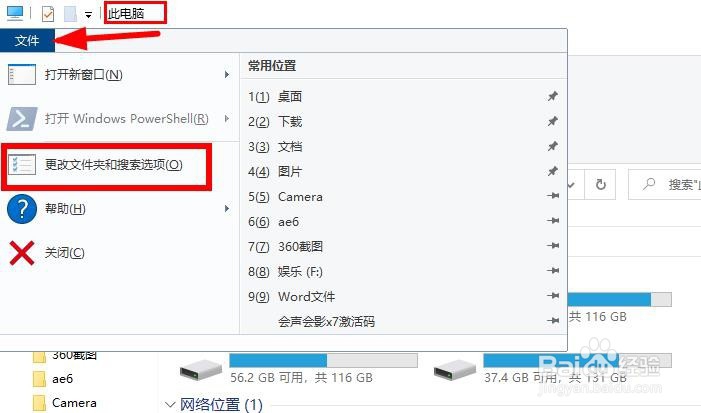The width and height of the screenshot is (701, 413).
Task: Go to 图片 in frequent places
Action: [x=290, y=172]
